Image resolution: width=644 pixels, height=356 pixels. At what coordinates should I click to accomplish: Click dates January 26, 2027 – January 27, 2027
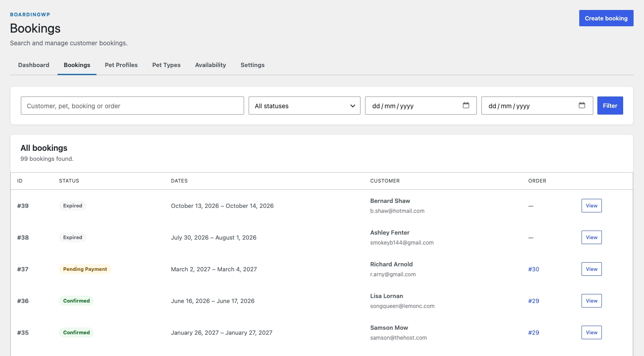[222, 332]
